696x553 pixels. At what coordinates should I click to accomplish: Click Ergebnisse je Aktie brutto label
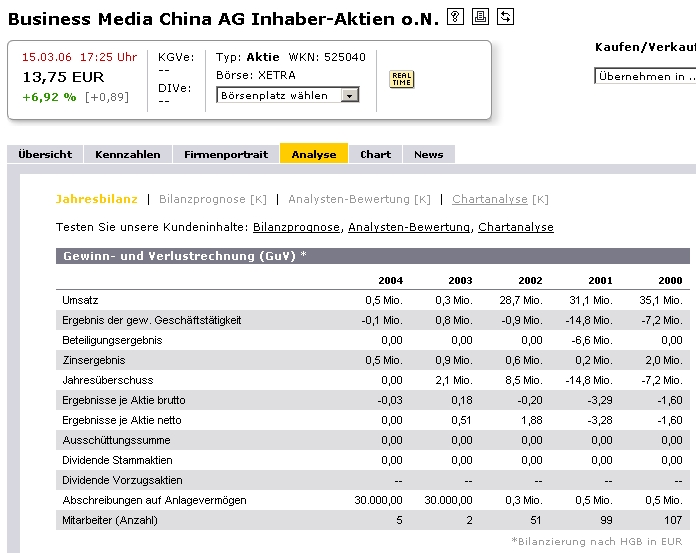[x=124, y=400]
